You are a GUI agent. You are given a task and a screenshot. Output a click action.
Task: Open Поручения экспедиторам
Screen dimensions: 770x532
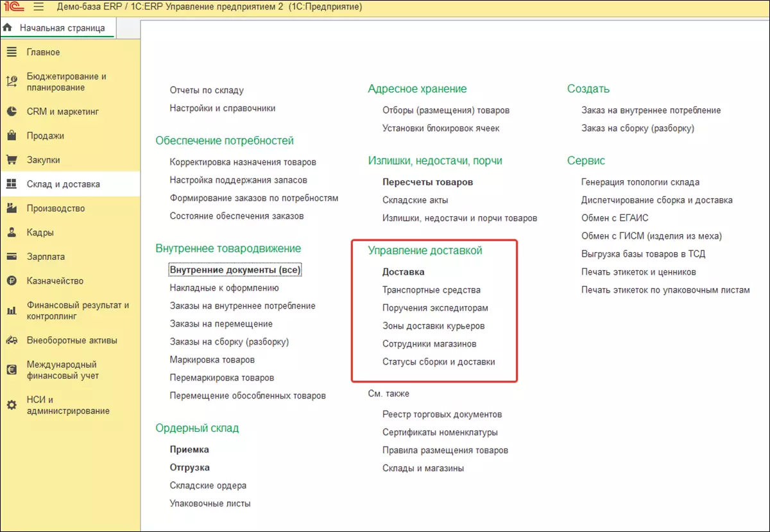[435, 308]
